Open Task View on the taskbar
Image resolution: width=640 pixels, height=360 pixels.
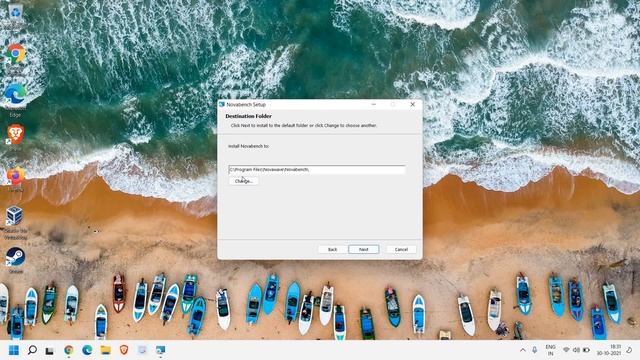point(49,351)
